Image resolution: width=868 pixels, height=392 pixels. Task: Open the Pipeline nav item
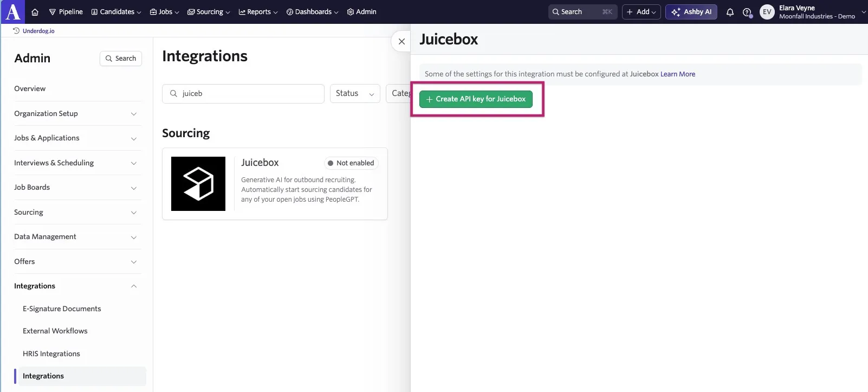[66, 12]
